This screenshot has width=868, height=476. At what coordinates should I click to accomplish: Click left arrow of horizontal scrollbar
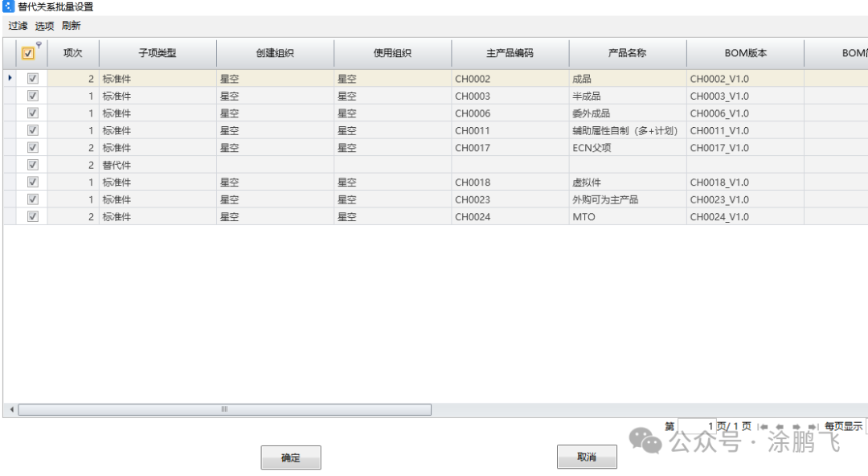[11, 409]
